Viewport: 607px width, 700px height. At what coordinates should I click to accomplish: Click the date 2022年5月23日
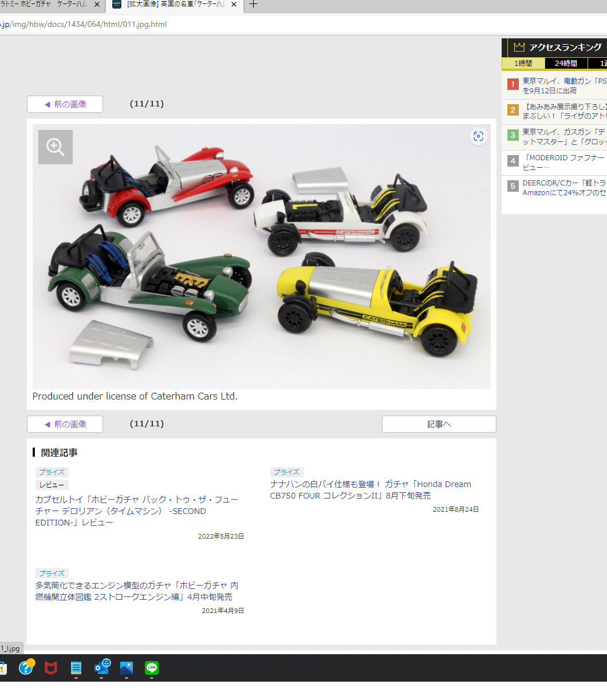coord(221,536)
